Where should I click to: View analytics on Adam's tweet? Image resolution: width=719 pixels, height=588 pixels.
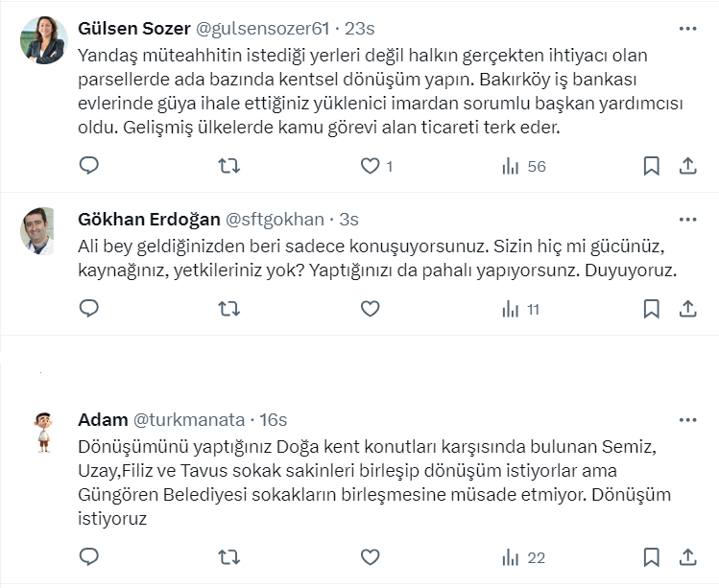tap(523, 557)
